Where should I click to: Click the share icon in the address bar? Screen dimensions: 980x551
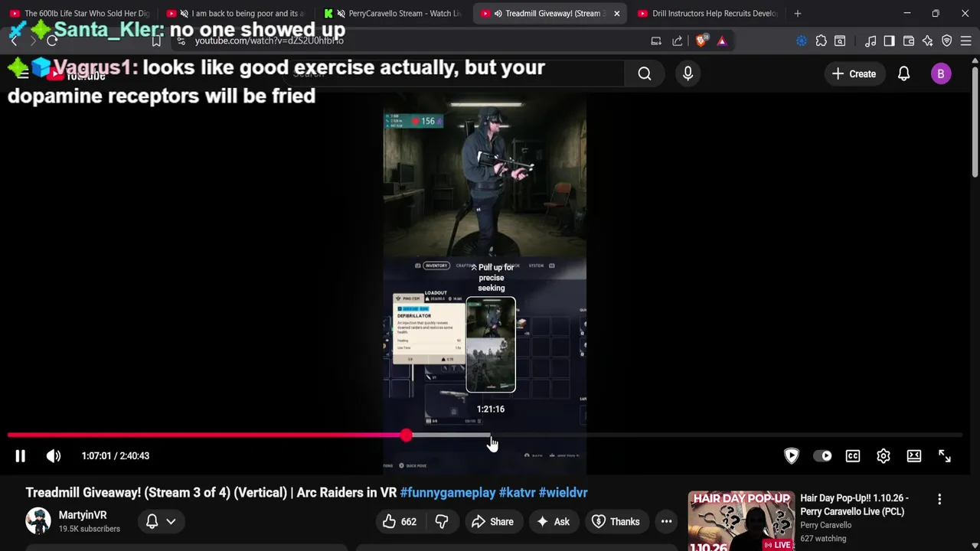click(678, 41)
